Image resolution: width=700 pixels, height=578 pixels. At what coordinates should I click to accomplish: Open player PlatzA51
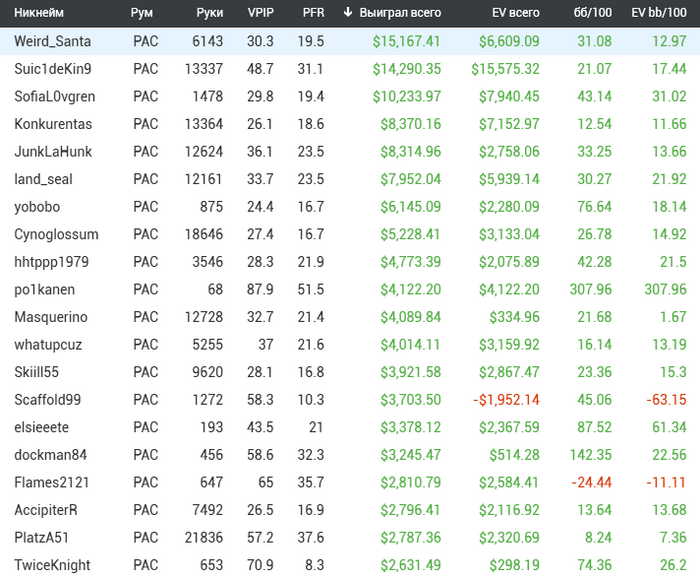42,538
